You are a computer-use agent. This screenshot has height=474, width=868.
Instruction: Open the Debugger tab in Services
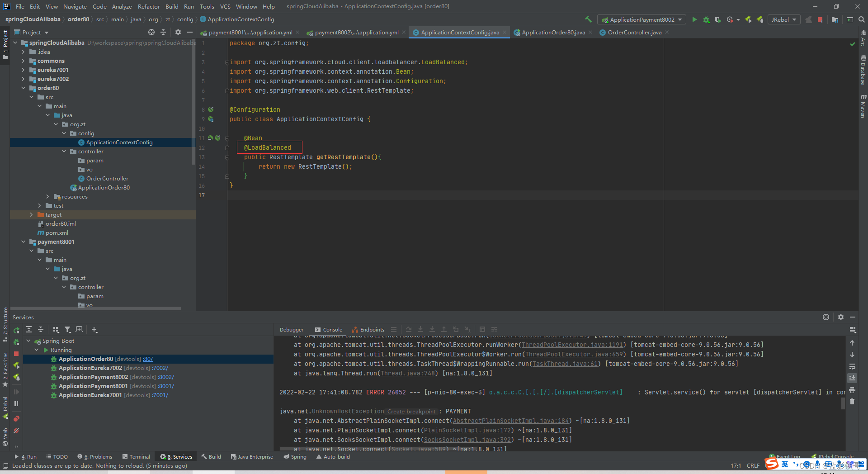pos(292,330)
